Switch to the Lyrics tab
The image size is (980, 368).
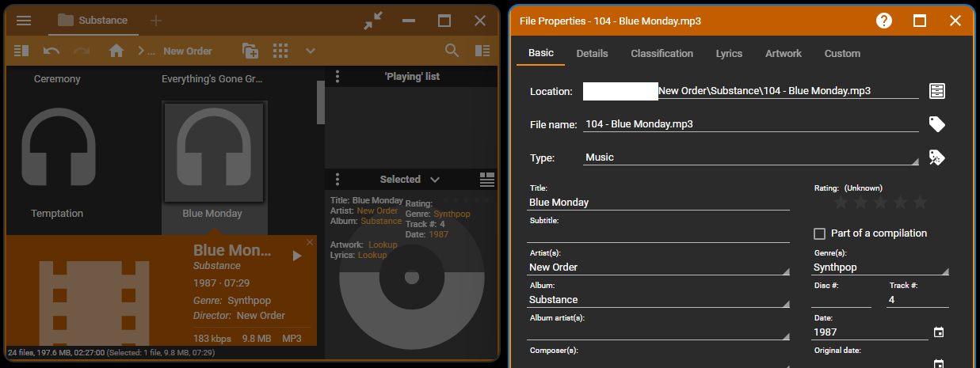(729, 54)
